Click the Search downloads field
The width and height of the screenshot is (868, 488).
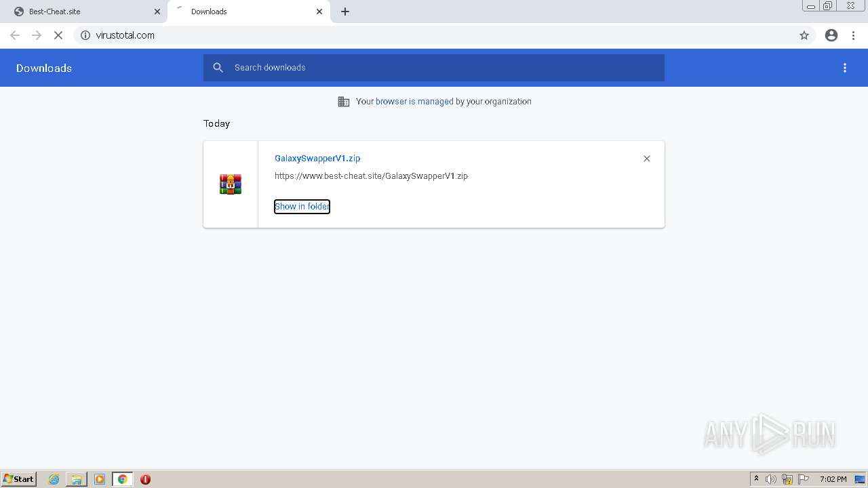pyautogui.click(x=434, y=68)
